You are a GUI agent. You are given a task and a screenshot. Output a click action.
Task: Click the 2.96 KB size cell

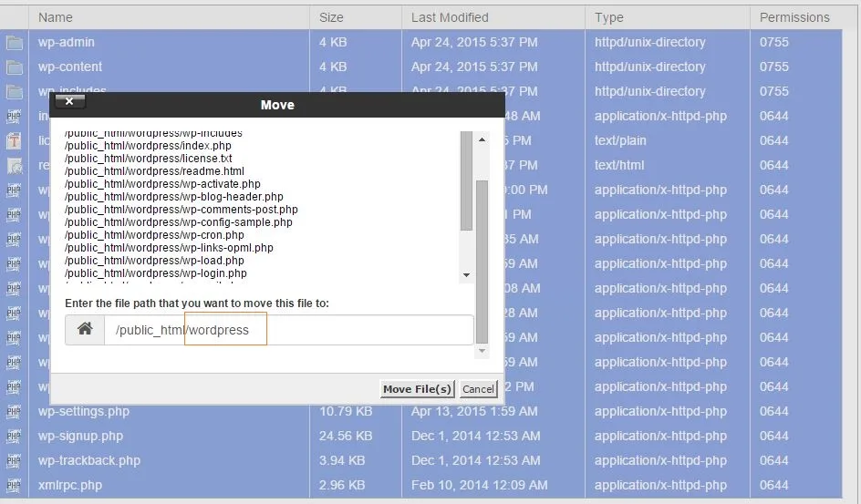(x=342, y=486)
